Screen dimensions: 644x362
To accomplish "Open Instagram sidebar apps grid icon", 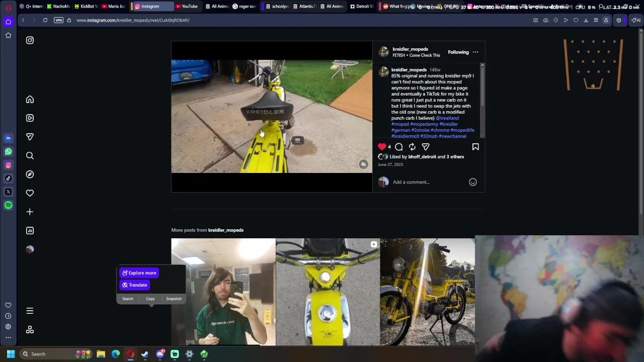I will coord(30,330).
